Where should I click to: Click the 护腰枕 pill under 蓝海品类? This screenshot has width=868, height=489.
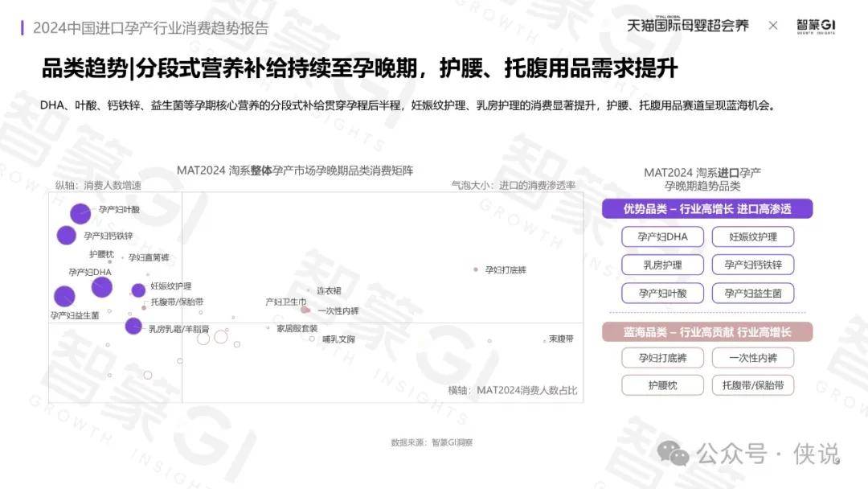(x=662, y=385)
